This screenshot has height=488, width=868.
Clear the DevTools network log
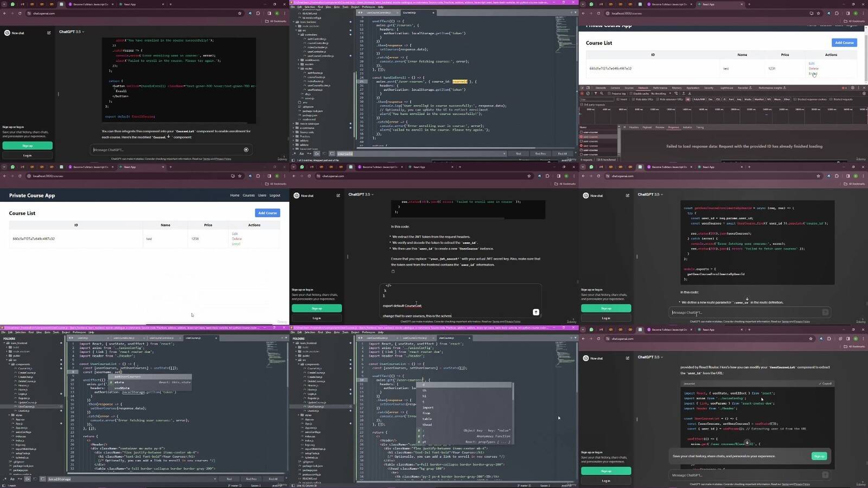click(588, 93)
